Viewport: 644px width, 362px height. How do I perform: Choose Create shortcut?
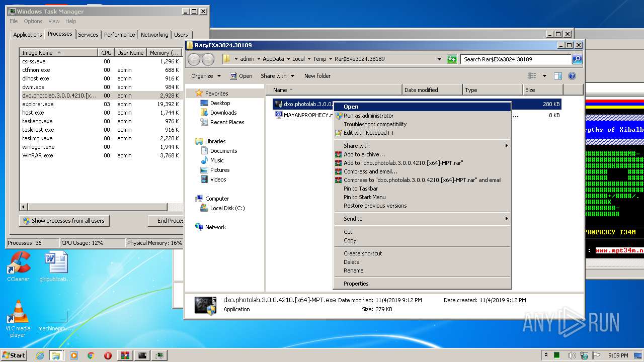422,253
